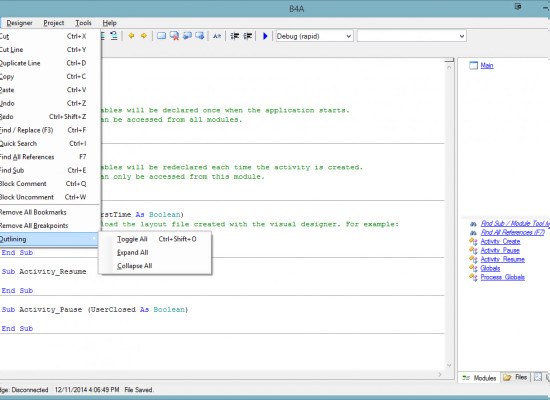Jump to Activity_Pause sub link
Screen dimensions: 550x400
point(500,251)
